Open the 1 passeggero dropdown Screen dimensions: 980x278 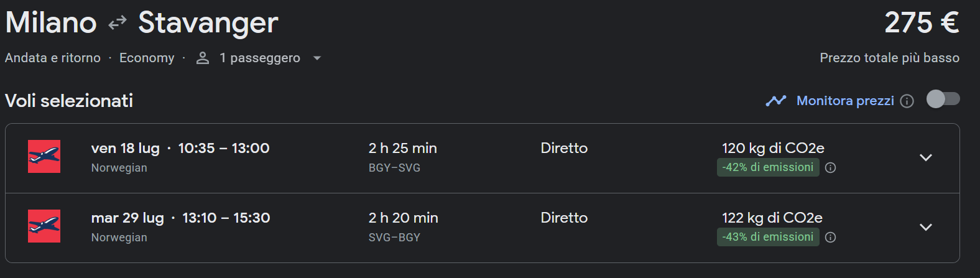317,58
